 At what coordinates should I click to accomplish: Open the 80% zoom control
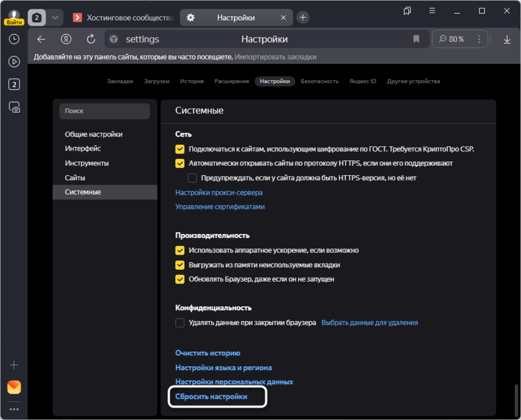(x=451, y=39)
